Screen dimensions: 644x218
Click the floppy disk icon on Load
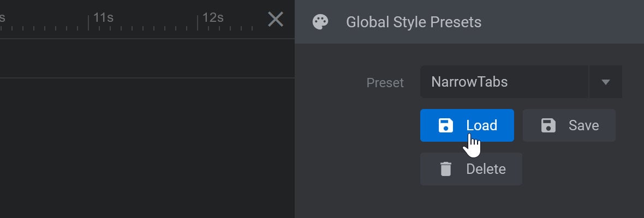point(446,125)
